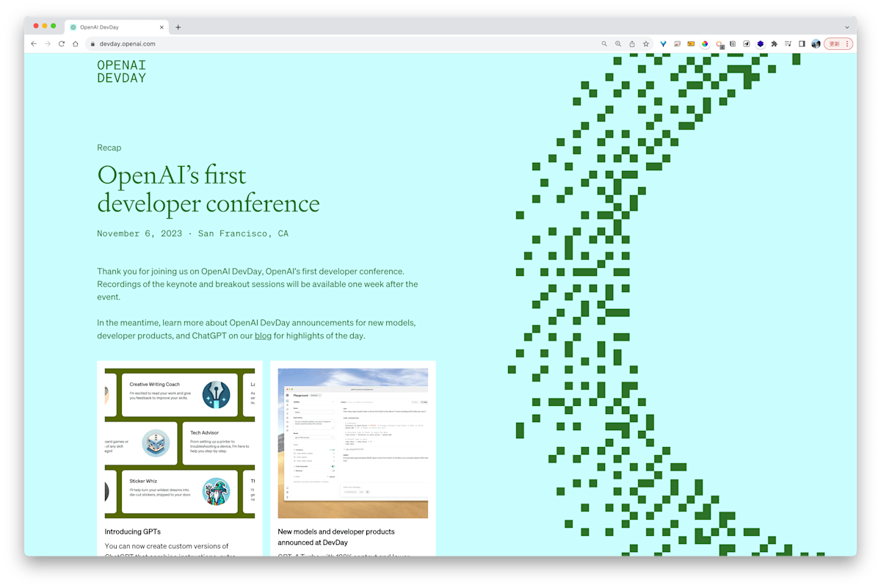Select the OpenAI DevDay tab

coord(117,27)
